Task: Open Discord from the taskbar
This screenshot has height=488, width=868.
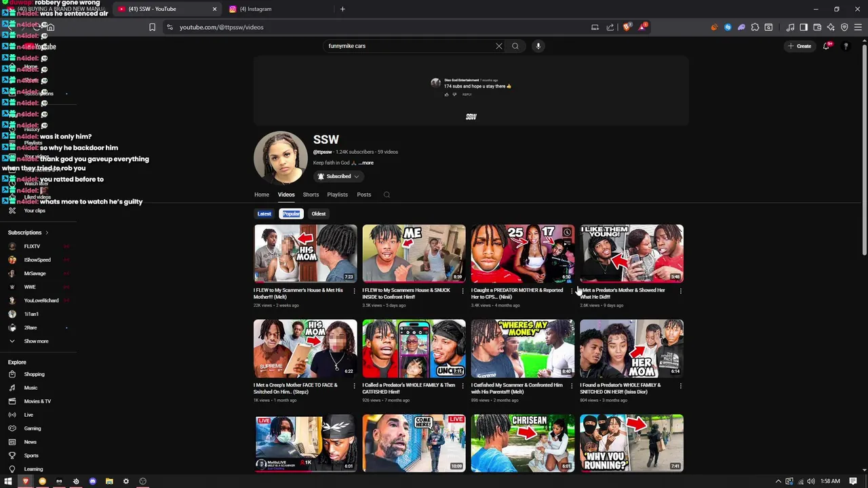Action: coord(93,481)
